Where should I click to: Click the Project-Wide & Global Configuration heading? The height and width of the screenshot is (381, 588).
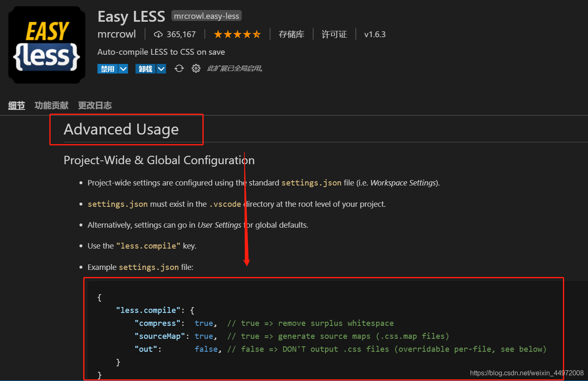click(159, 160)
